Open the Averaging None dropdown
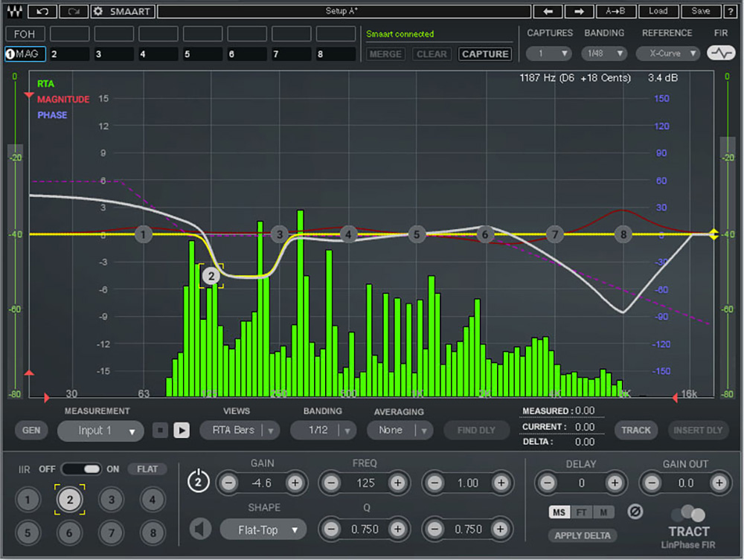This screenshot has width=744, height=560. coord(400,430)
